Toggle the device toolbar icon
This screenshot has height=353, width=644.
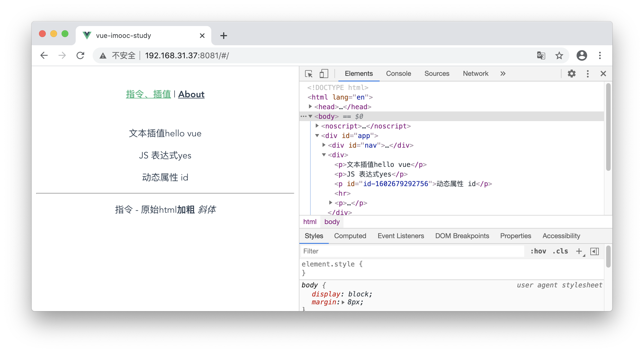click(x=324, y=74)
